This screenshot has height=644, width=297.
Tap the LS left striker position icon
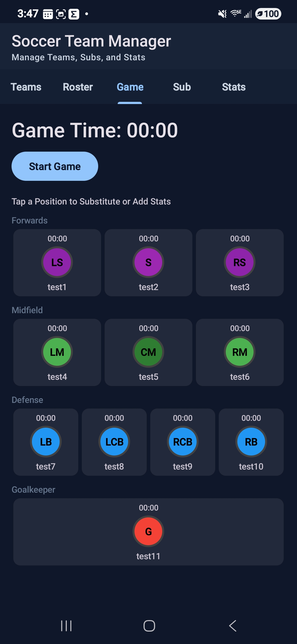pos(57,262)
